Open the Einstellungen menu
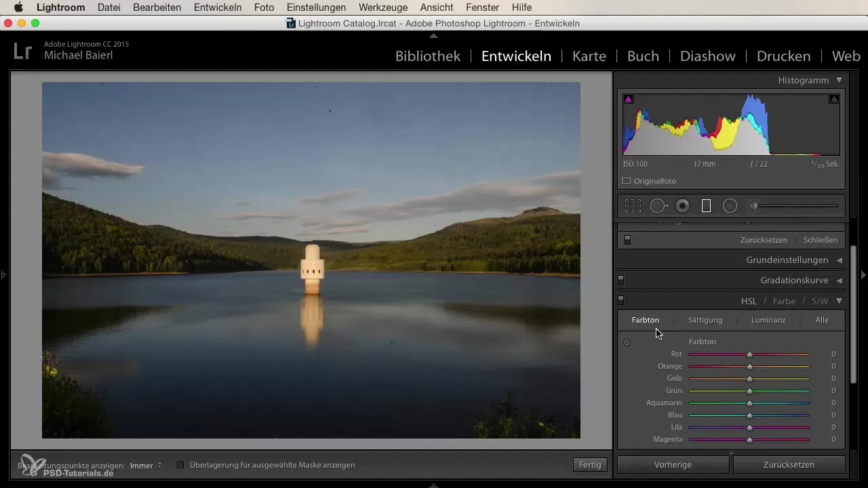The image size is (868, 488). [316, 7]
